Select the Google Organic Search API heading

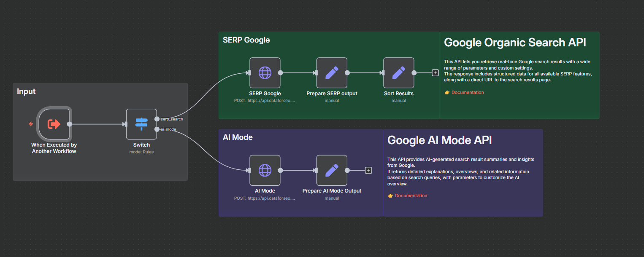click(515, 43)
